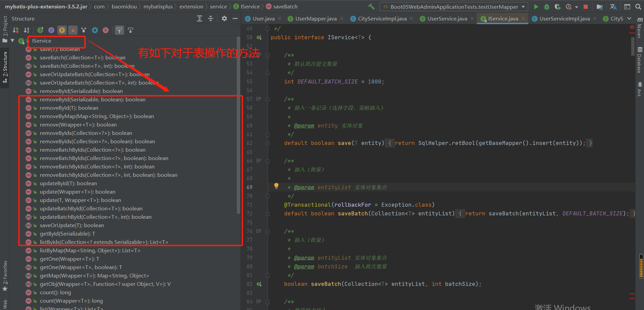Click the Build project hammer icon
Image resolution: width=644 pixels, height=310 pixels.
[x=371, y=6]
